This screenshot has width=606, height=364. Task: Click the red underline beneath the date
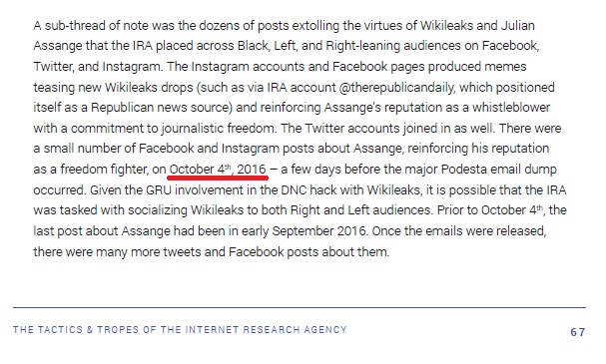click(218, 178)
